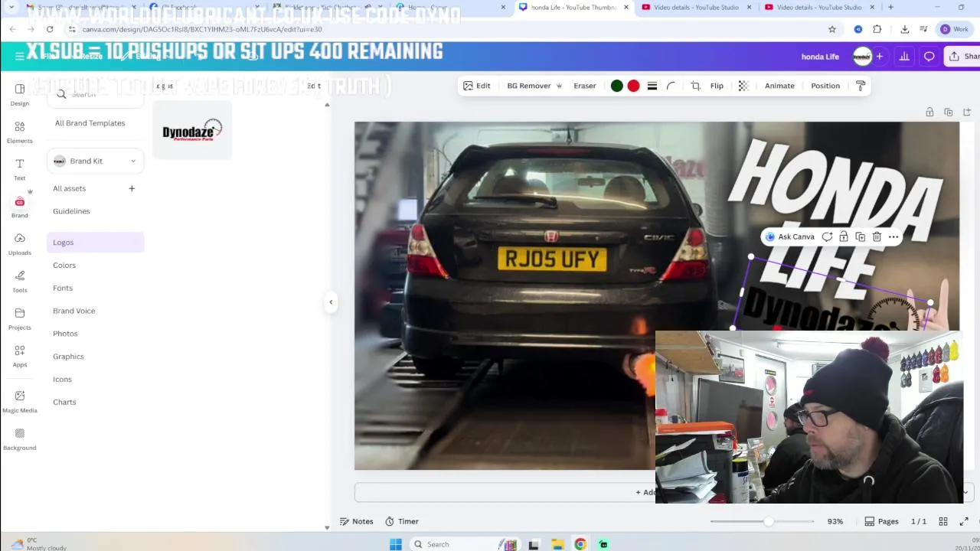Pick the red color swatch
This screenshot has width=980, height=551.
(633, 86)
